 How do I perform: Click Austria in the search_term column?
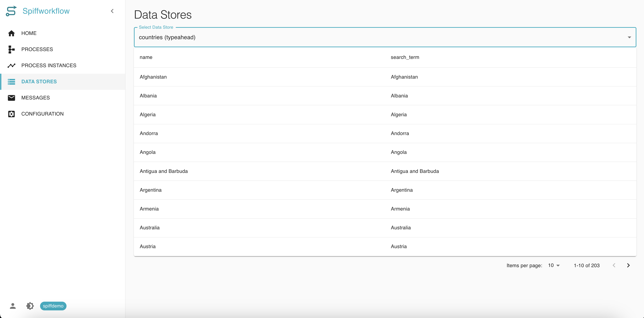pyautogui.click(x=399, y=247)
